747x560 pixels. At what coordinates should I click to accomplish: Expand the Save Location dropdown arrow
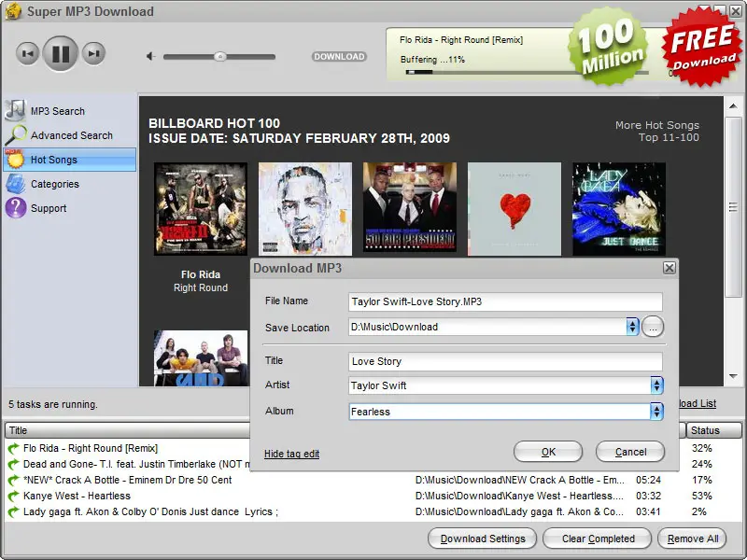(632, 327)
